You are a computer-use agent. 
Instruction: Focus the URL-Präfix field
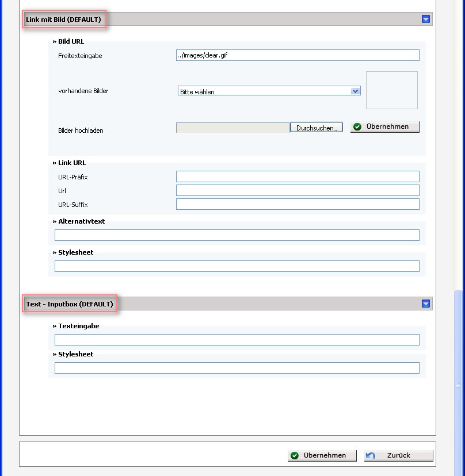pyautogui.click(x=298, y=176)
